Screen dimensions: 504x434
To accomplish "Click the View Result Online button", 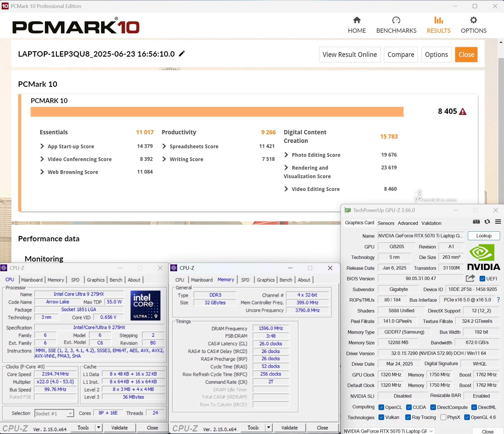I will (x=350, y=54).
